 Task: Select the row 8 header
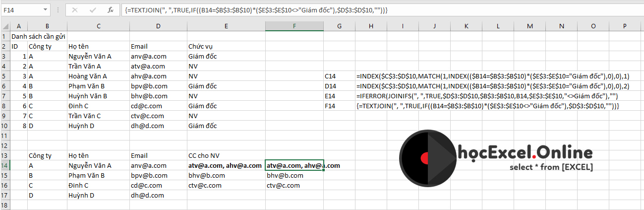point(5,106)
